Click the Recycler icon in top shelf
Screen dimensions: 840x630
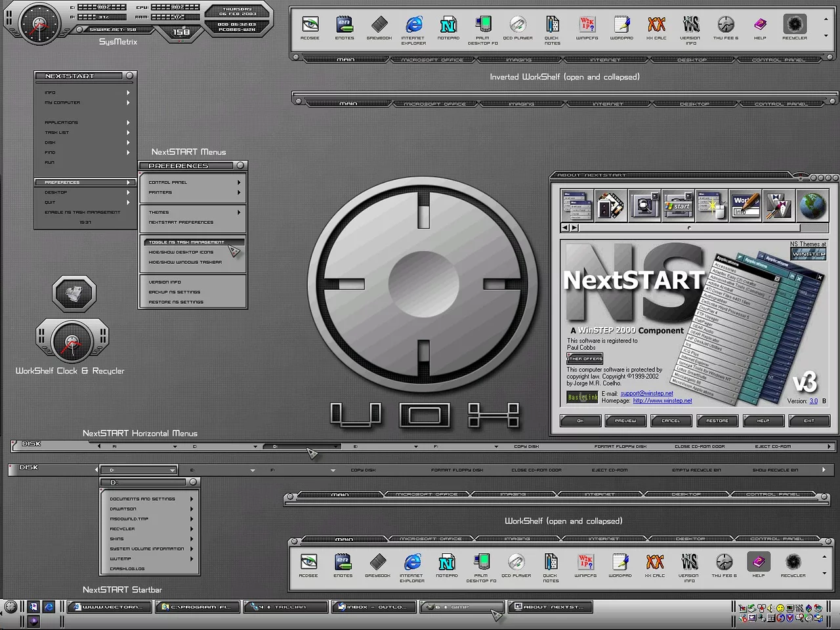(794, 25)
